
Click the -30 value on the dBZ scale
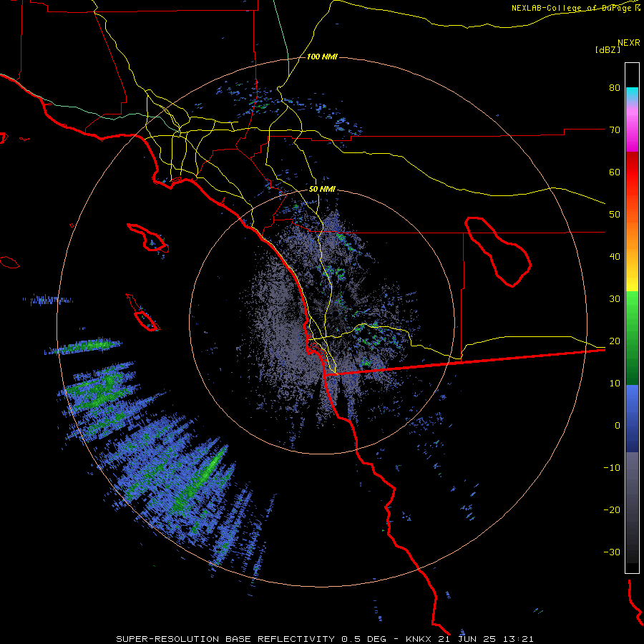(x=612, y=552)
